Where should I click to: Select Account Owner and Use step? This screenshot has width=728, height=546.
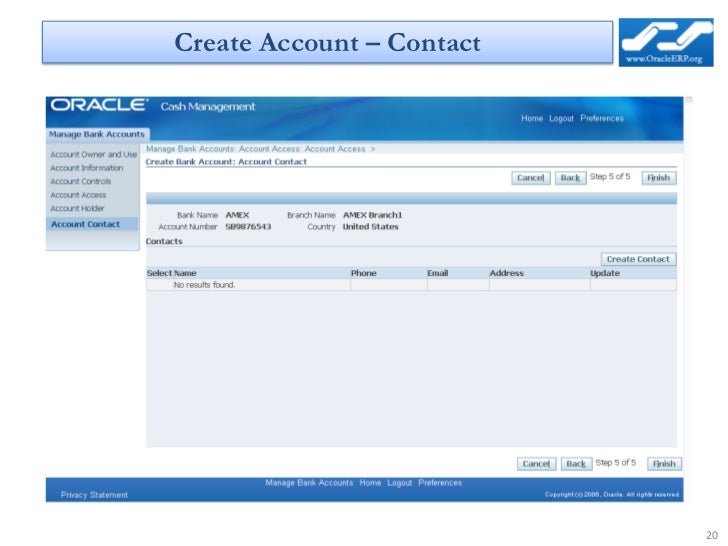(x=94, y=154)
